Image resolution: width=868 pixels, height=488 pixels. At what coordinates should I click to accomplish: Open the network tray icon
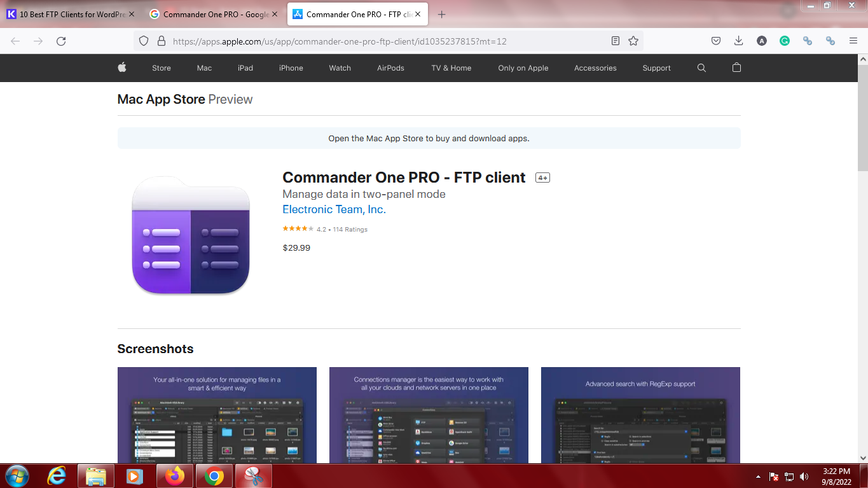click(x=789, y=477)
